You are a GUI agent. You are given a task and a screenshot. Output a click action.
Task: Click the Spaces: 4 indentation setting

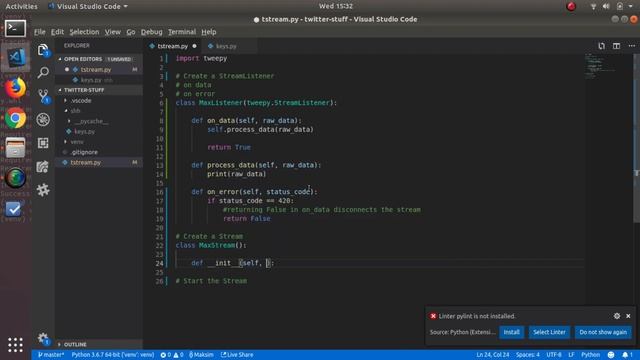point(527,355)
